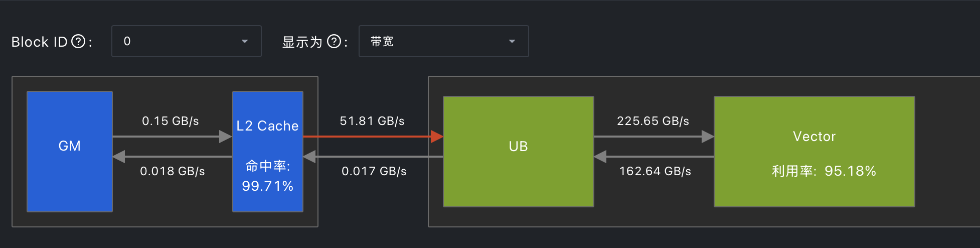Click the UB to Vector arrowhead
The image size is (980, 248).
tap(708, 137)
